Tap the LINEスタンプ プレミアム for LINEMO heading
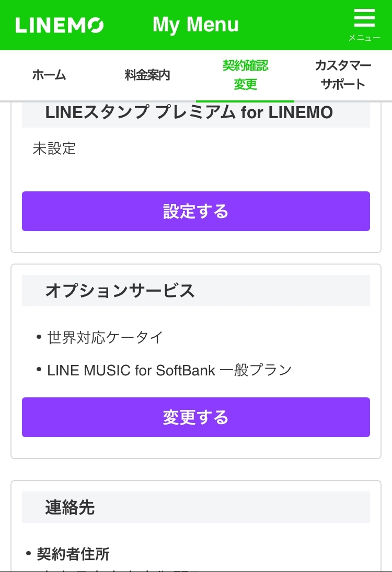The height and width of the screenshot is (572, 392). 189,112
